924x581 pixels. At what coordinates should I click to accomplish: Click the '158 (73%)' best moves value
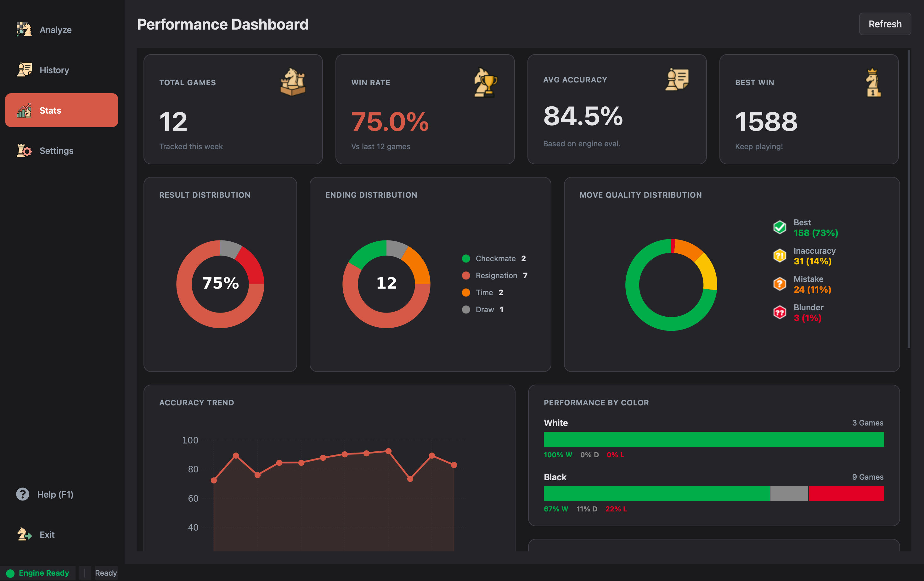point(816,233)
